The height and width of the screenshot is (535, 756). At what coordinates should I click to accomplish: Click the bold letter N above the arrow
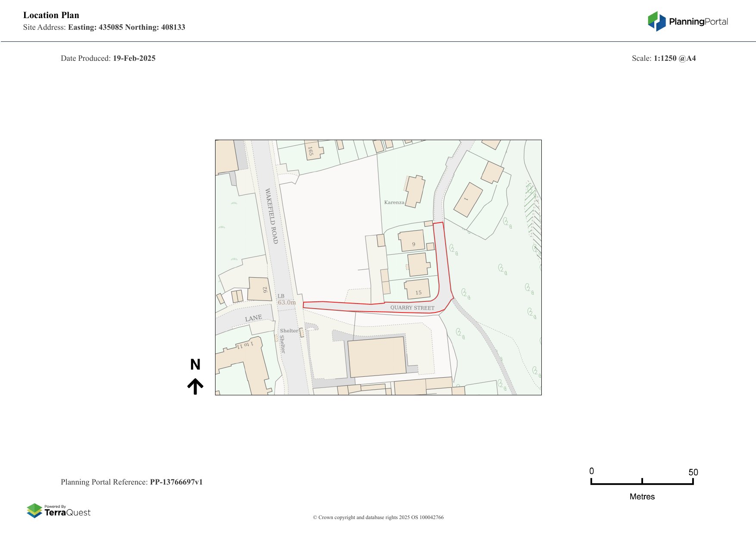pos(195,365)
